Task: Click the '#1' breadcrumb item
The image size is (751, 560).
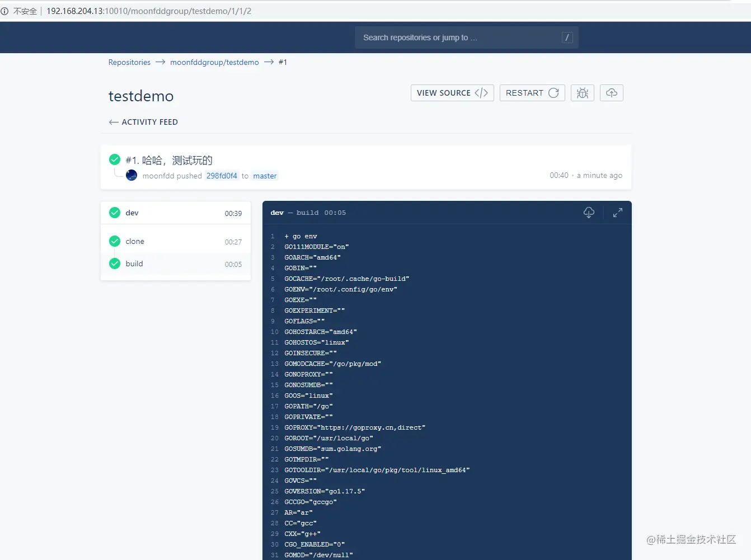Action: 283,62
